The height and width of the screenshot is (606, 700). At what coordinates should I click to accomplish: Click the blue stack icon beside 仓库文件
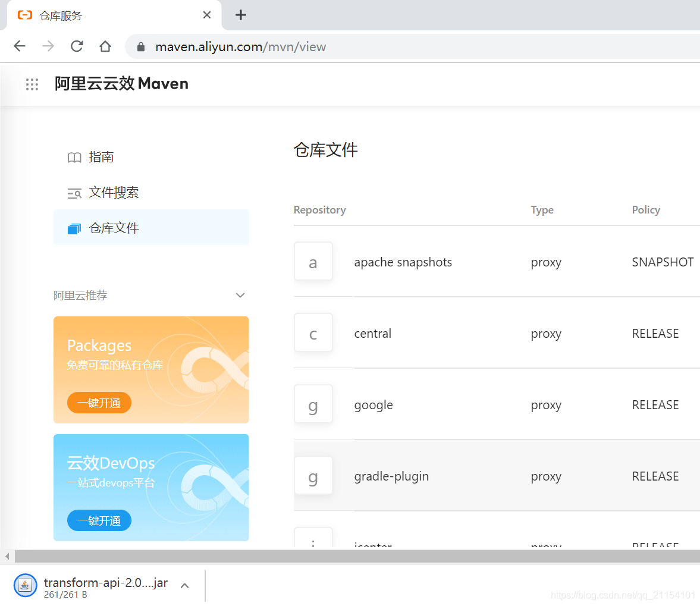74,229
